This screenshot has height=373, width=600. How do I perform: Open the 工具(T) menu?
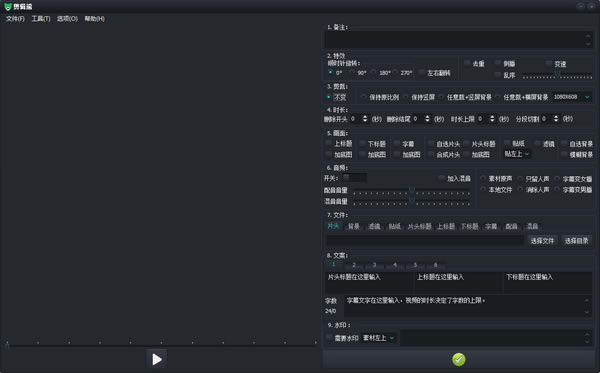coord(41,19)
